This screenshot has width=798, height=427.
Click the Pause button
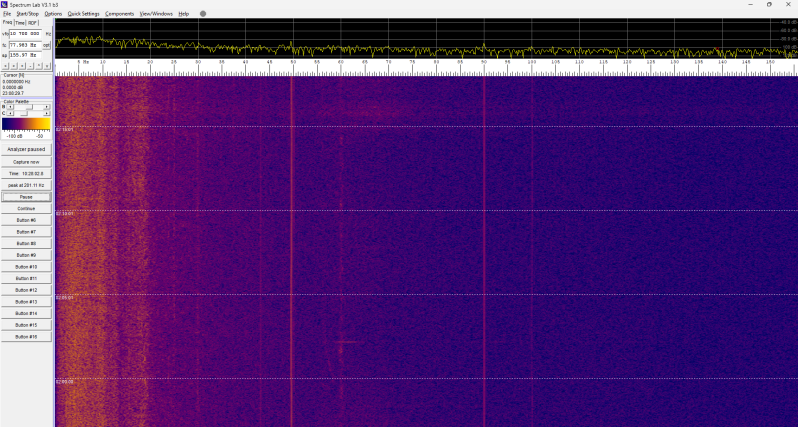26,197
